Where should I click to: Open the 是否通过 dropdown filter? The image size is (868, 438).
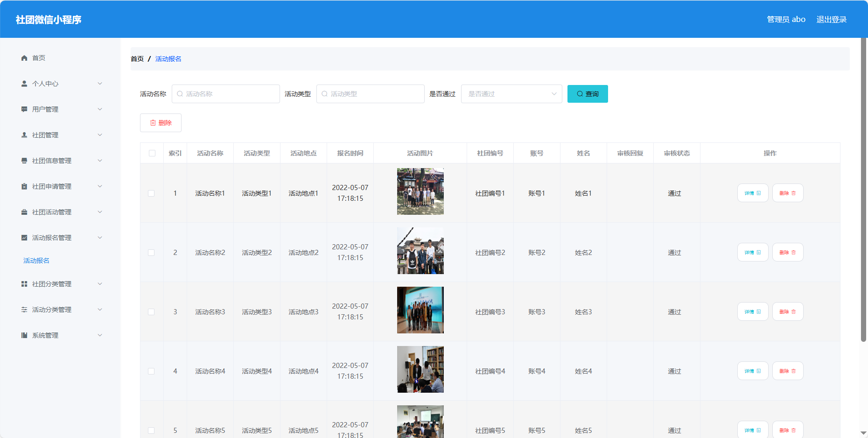coord(511,94)
